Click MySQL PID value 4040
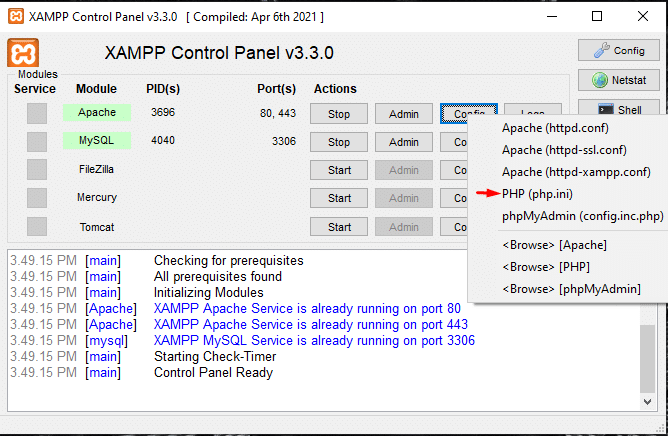Image resolution: width=668 pixels, height=436 pixels. (x=163, y=140)
